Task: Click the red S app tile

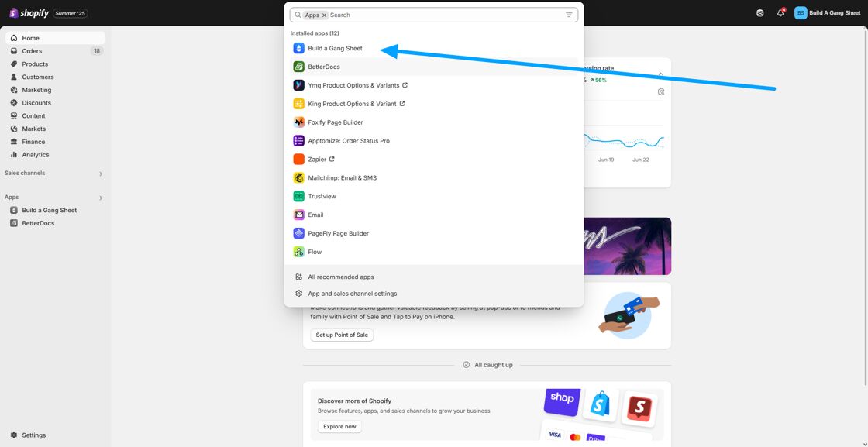Action: (x=639, y=409)
